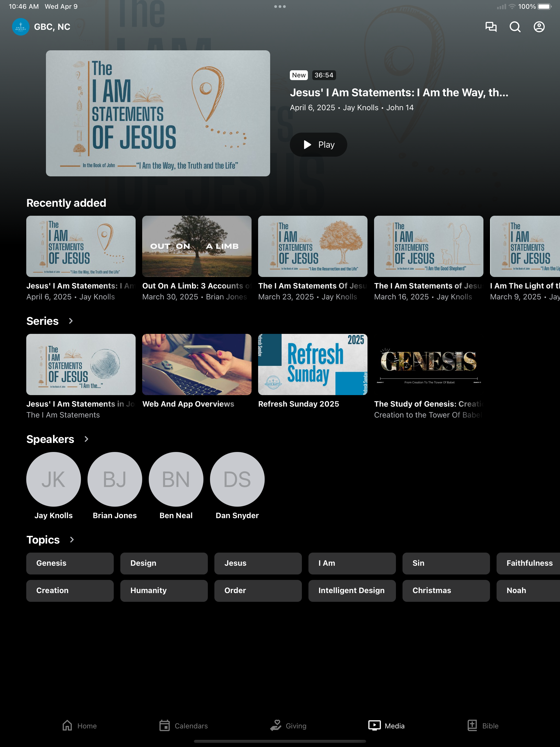Tap 'Web And App Overviews' title text

(x=188, y=404)
